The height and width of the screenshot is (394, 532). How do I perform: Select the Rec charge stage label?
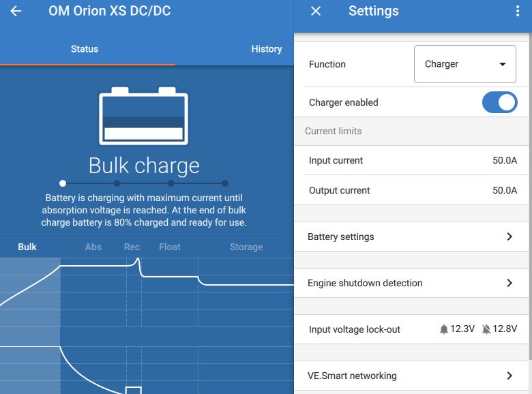132,247
